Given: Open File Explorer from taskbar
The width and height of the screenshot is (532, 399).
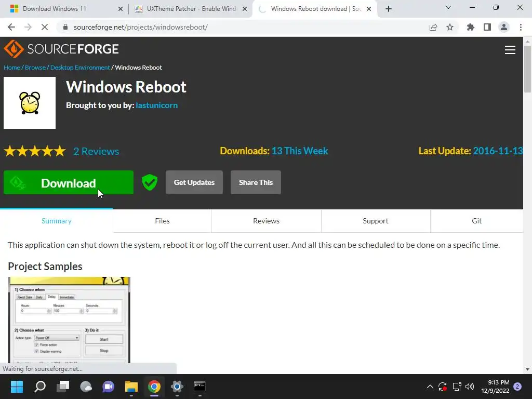Looking at the screenshot, I should 131,387.
